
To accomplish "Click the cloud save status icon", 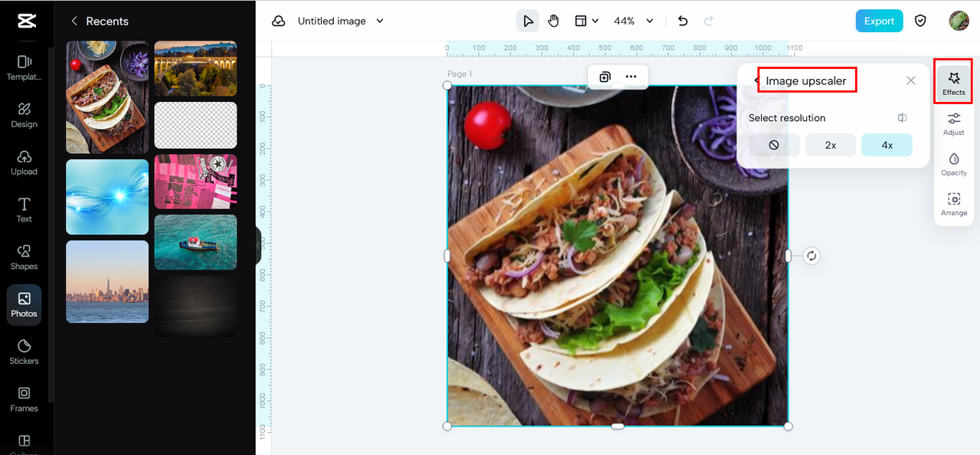I will pos(279,21).
